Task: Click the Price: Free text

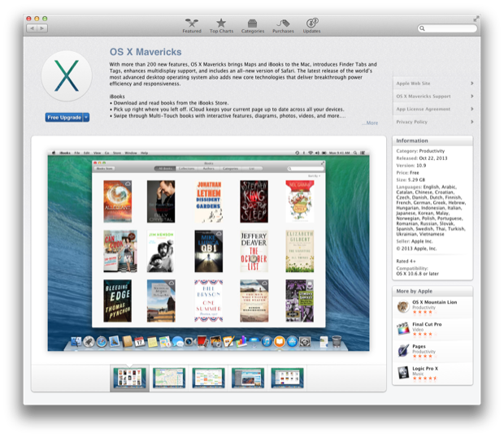Action: point(407,173)
